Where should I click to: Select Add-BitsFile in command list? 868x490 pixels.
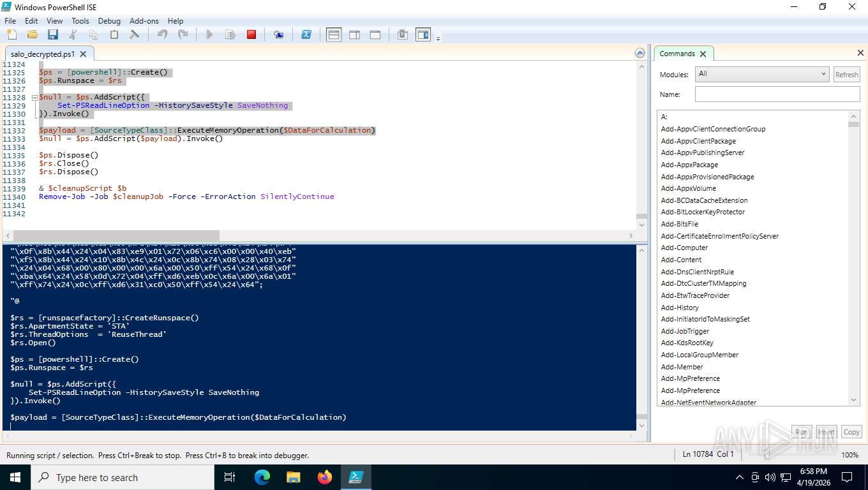point(679,224)
